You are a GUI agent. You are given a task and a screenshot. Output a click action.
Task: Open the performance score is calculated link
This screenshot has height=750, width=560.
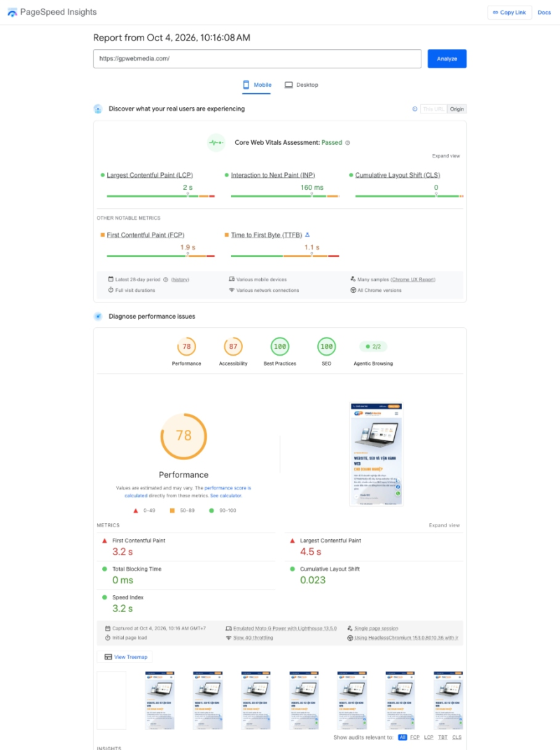(227, 488)
